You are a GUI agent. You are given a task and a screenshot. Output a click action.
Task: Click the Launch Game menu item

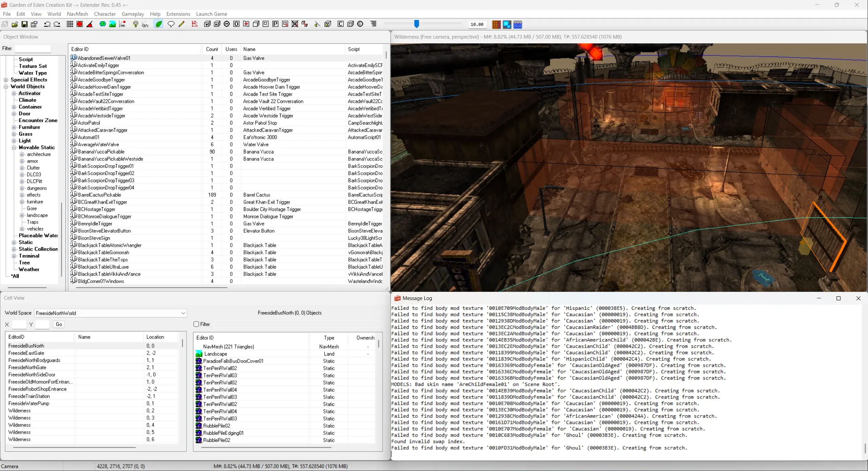(x=211, y=14)
